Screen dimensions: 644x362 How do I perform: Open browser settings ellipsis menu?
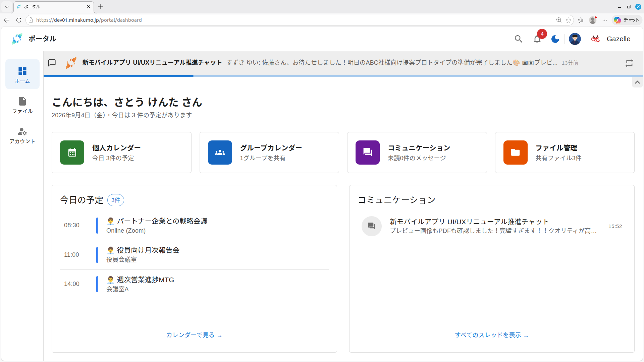click(605, 20)
